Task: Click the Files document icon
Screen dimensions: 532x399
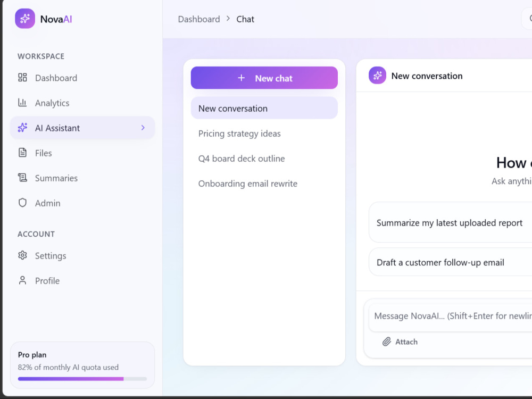Action: 22,153
